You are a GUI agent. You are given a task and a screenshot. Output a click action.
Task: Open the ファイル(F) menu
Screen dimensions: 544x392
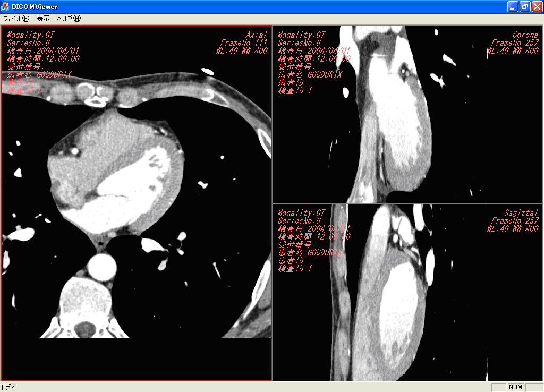(16, 19)
